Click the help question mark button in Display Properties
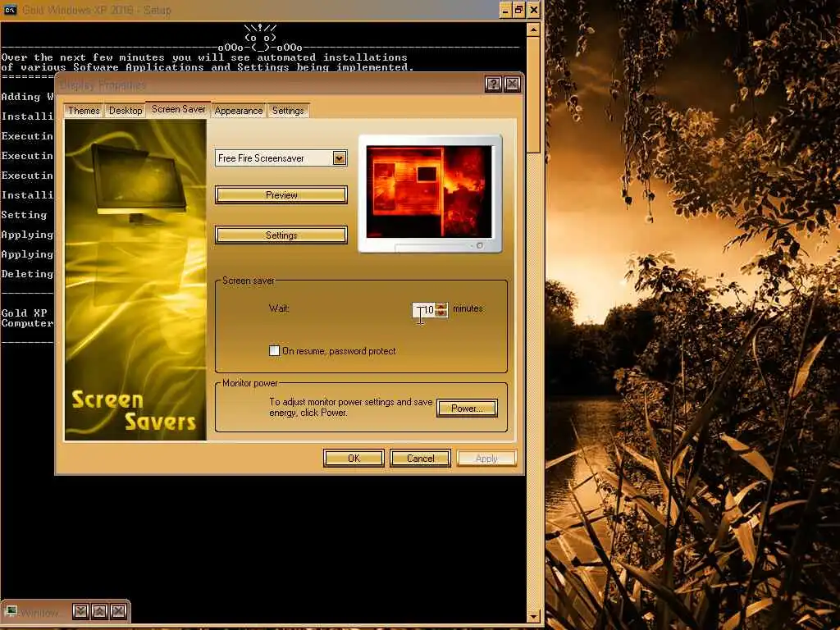 pyautogui.click(x=493, y=84)
